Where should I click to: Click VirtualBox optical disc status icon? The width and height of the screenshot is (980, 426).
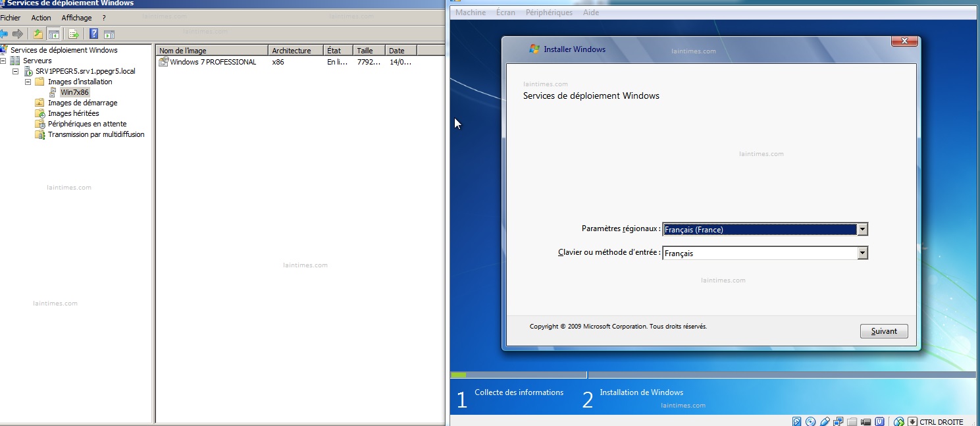click(x=810, y=421)
